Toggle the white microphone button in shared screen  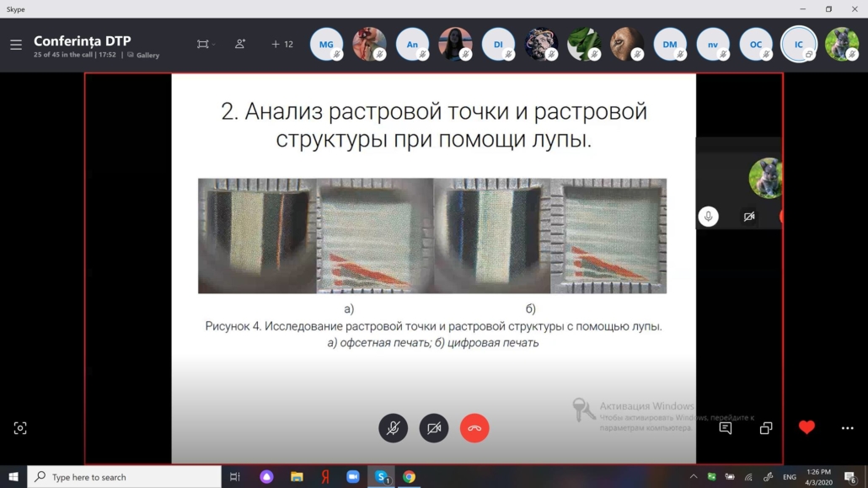709,217
